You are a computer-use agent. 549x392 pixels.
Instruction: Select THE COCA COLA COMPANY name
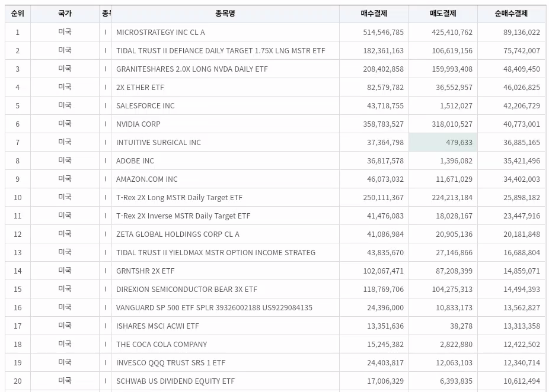[161, 345]
